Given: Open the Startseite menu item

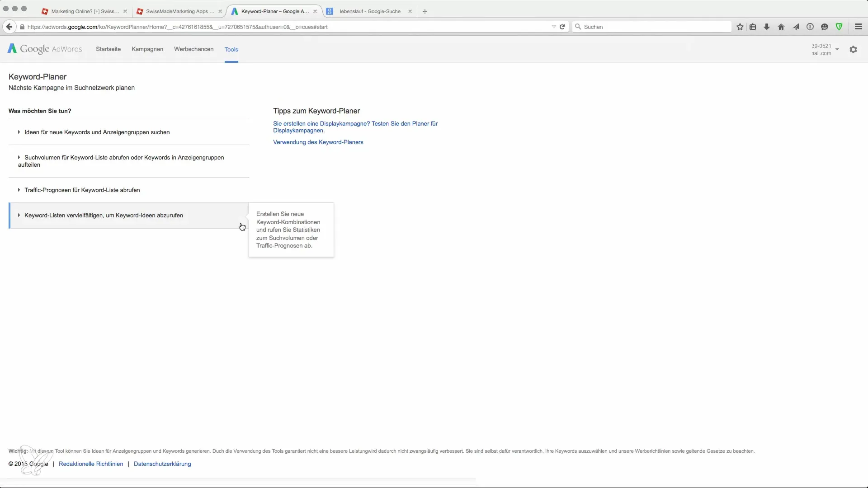Looking at the screenshot, I should pyautogui.click(x=108, y=49).
